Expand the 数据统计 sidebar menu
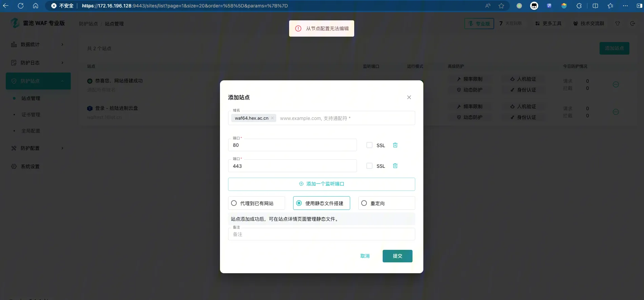This screenshot has width=644, height=300. click(37, 44)
